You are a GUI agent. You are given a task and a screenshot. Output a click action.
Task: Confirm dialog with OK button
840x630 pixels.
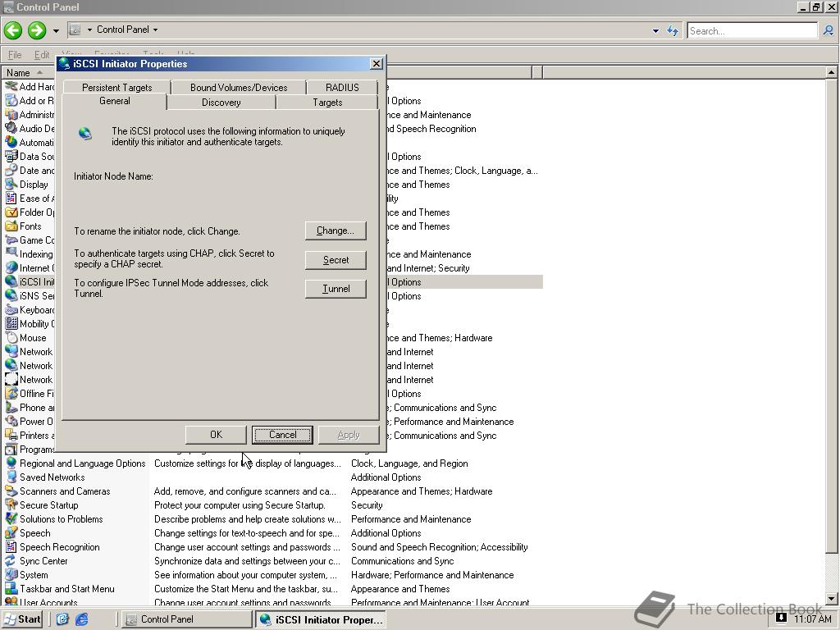[216, 435]
